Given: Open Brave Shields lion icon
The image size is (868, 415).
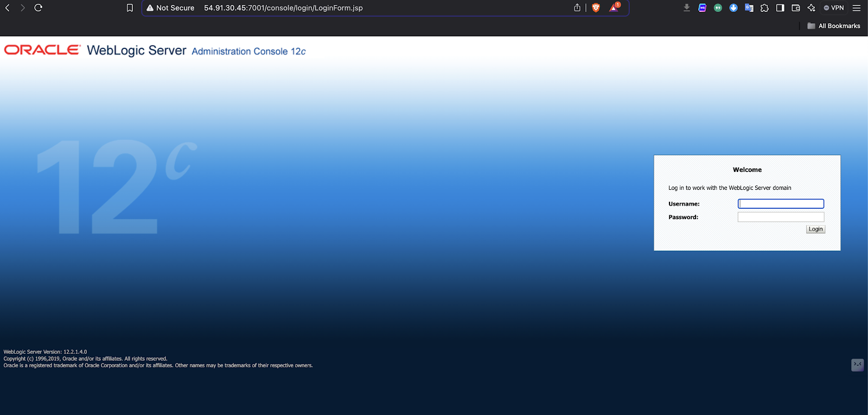Looking at the screenshot, I should pos(596,8).
